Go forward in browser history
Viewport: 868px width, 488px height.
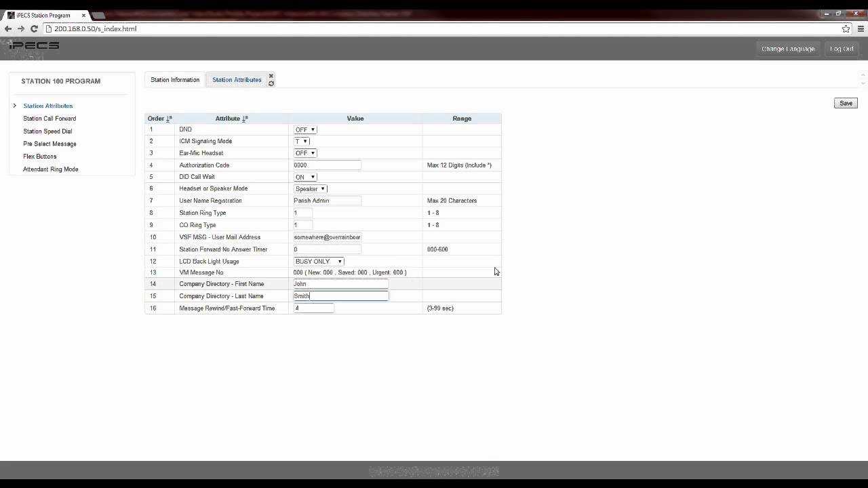coord(21,28)
